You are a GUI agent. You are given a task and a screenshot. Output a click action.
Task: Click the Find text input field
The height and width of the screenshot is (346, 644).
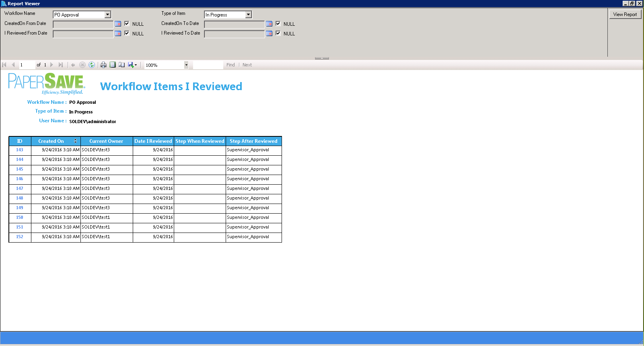(x=208, y=65)
